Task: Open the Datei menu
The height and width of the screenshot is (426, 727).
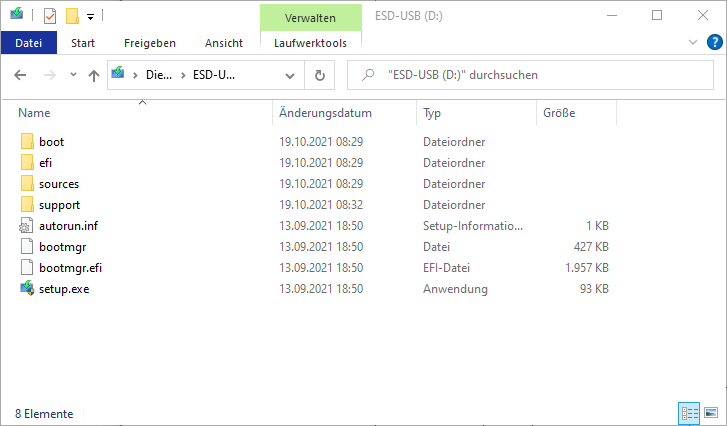Action: tap(29, 43)
